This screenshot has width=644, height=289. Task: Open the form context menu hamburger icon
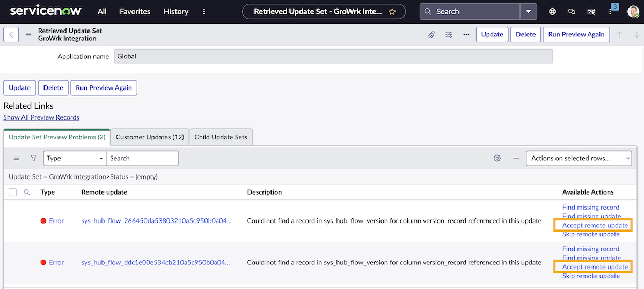(x=28, y=35)
